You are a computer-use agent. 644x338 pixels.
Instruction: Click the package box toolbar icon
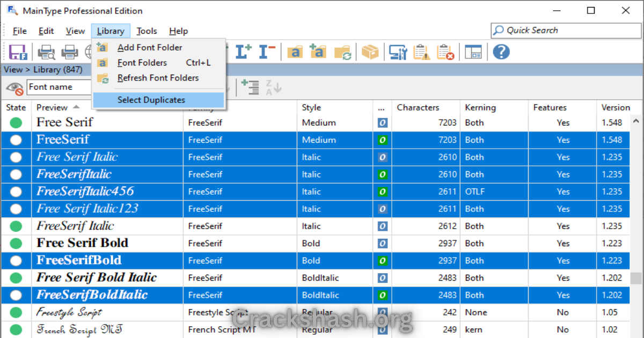[x=370, y=52]
